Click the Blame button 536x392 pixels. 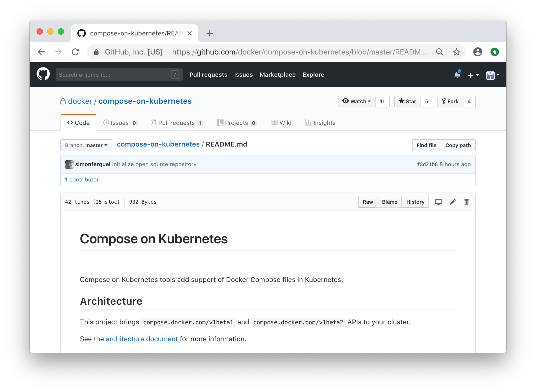click(390, 202)
